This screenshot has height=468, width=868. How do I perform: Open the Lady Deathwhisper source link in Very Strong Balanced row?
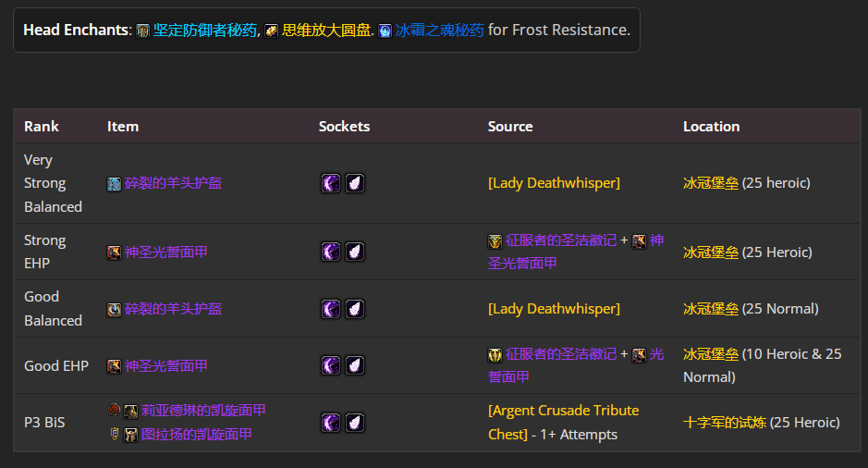point(554,183)
